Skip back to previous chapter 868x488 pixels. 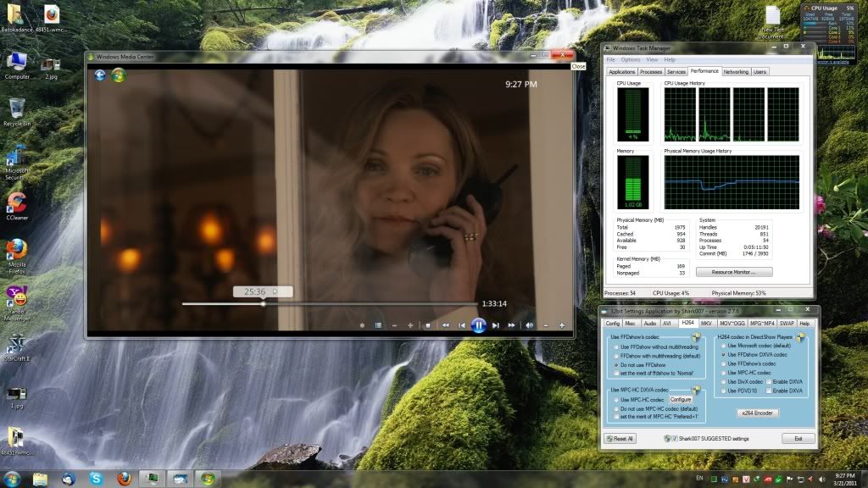[462, 325]
